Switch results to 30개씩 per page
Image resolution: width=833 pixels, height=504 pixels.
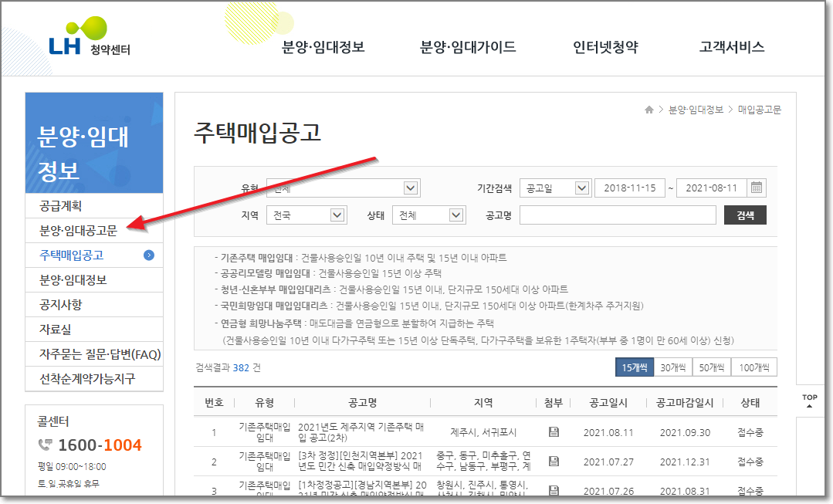tap(674, 367)
